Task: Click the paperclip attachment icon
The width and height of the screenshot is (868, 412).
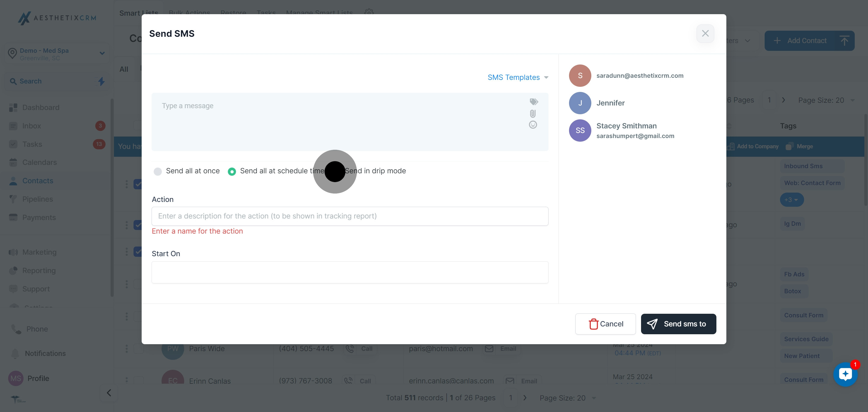Action: (533, 114)
